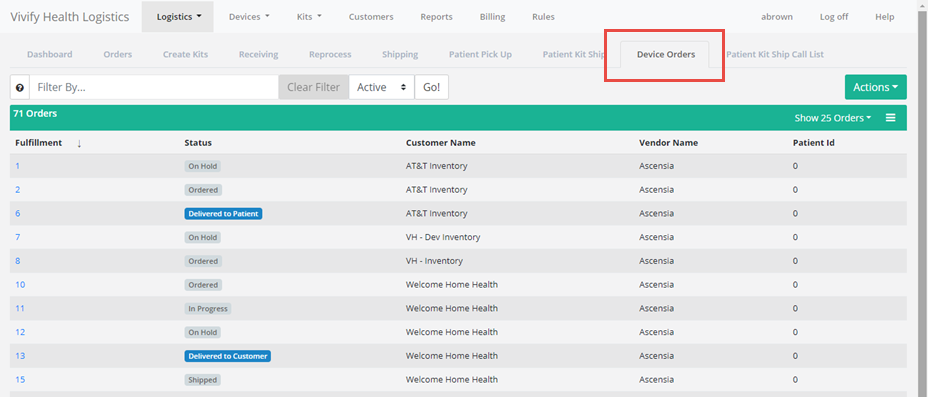The width and height of the screenshot is (928, 397).
Task: Open fulfillment order 6
Action: pyautogui.click(x=18, y=213)
